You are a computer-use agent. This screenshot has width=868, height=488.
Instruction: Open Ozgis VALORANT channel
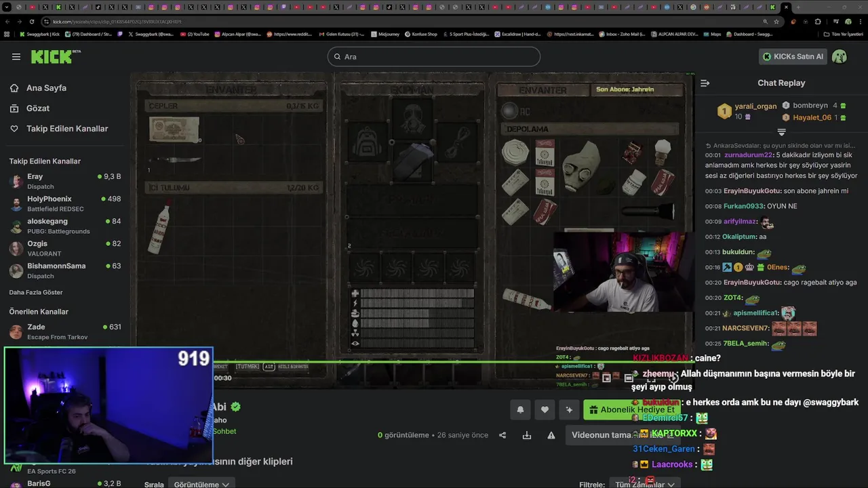tap(65, 248)
